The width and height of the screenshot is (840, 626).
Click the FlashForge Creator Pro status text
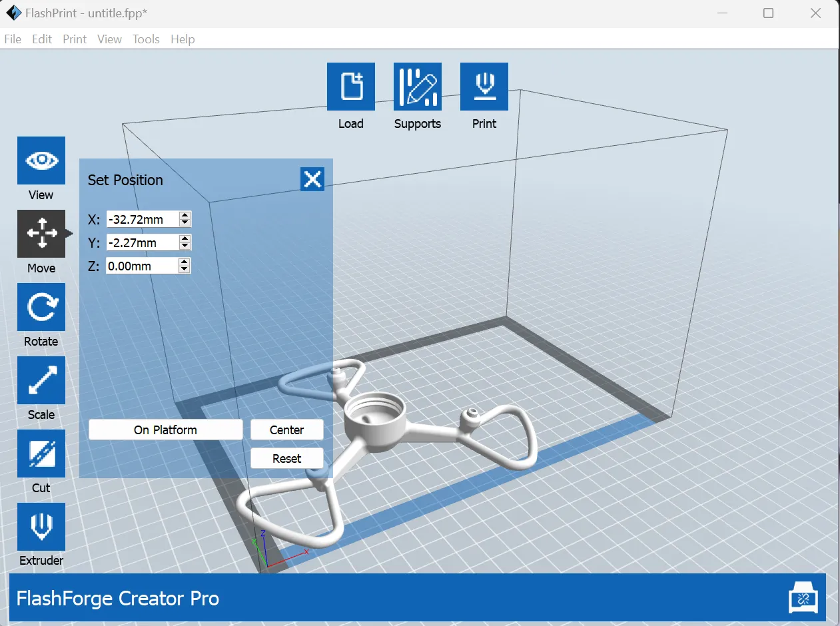click(x=118, y=598)
